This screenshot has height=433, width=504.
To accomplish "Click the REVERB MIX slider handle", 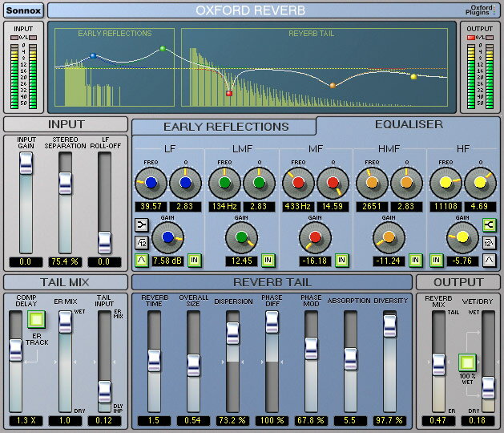I will [x=438, y=365].
